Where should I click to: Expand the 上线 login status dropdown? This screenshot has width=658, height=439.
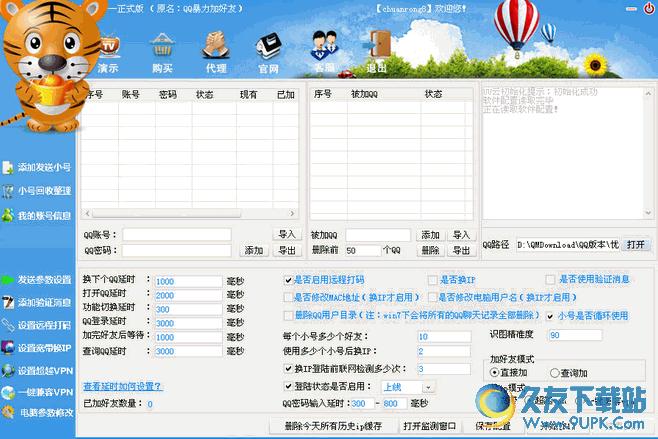coord(428,387)
